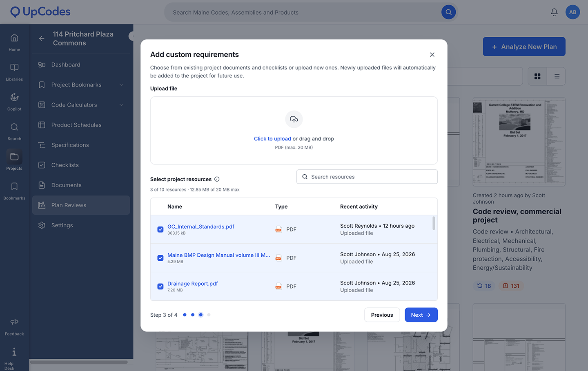Open Feedback megaphone icon
Viewport: 588px width, 371px height.
coord(14,322)
